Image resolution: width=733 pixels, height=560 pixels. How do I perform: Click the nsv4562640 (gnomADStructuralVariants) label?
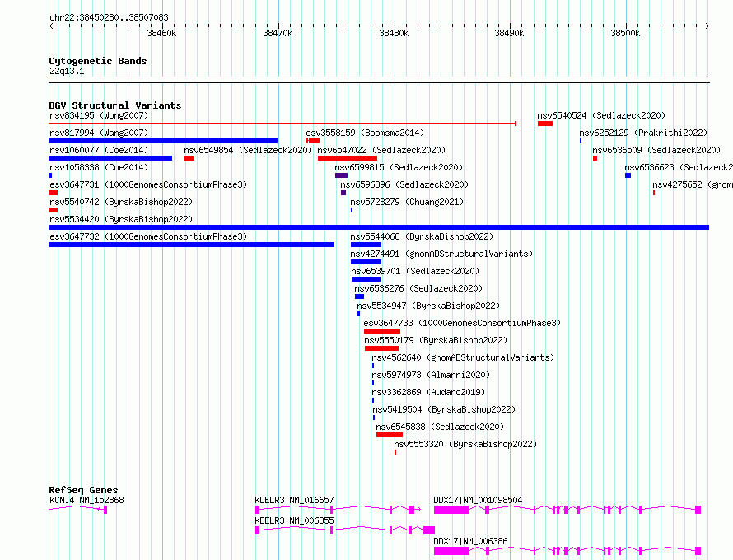point(463,357)
